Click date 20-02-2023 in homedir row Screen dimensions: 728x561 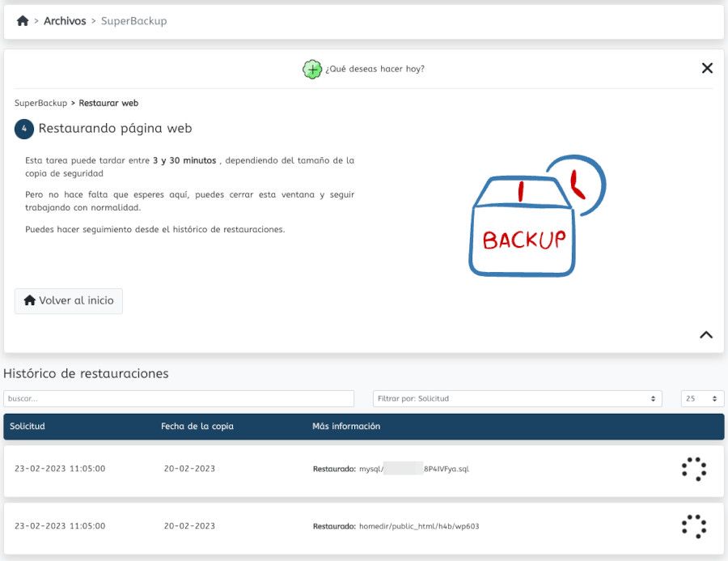coord(189,526)
